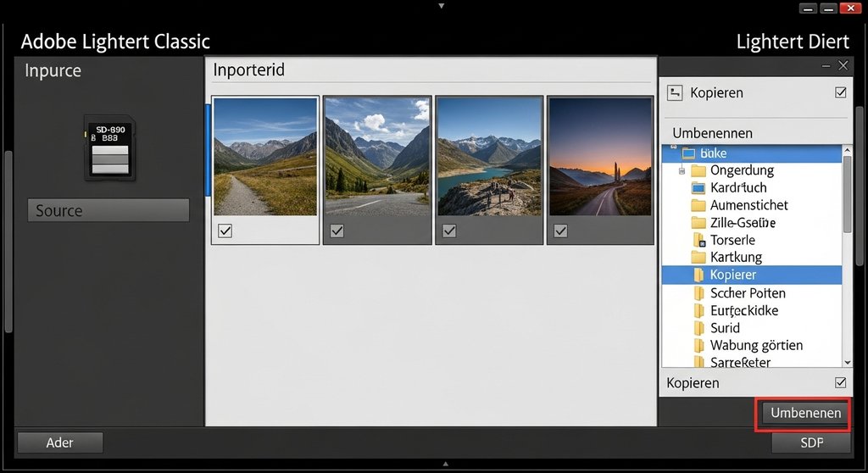The height and width of the screenshot is (473, 868).
Task: Collapse the Büke root tree node
Action: point(674,147)
